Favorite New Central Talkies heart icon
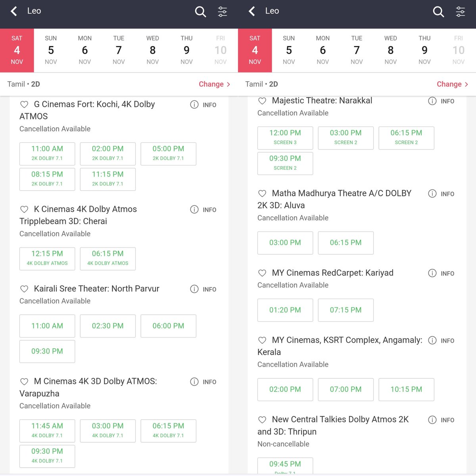 pos(262,420)
